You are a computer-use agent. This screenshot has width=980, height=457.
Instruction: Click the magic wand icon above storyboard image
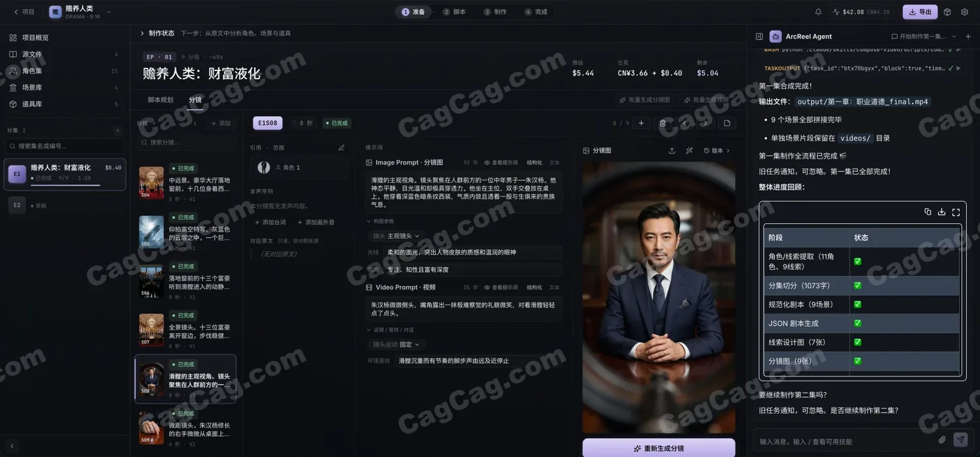(689, 151)
